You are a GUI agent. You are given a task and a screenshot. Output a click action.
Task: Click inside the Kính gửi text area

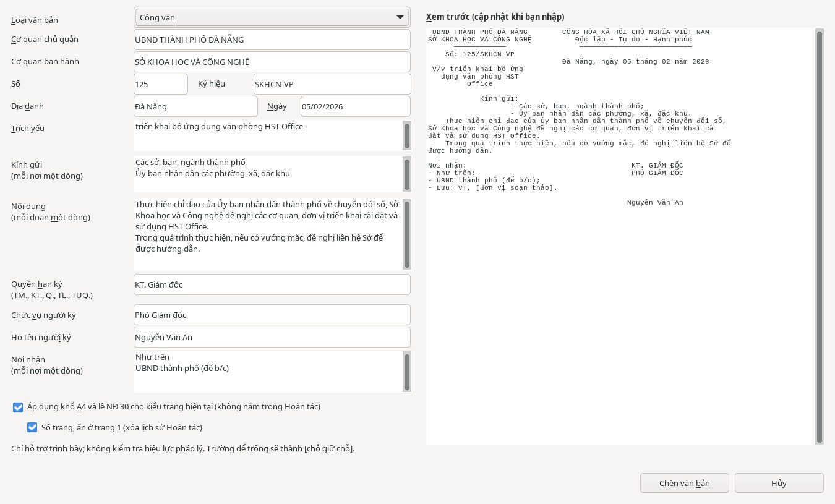point(268,174)
